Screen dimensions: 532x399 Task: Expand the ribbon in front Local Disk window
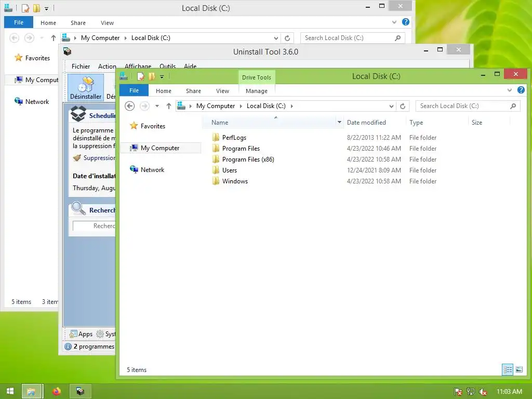click(510, 90)
